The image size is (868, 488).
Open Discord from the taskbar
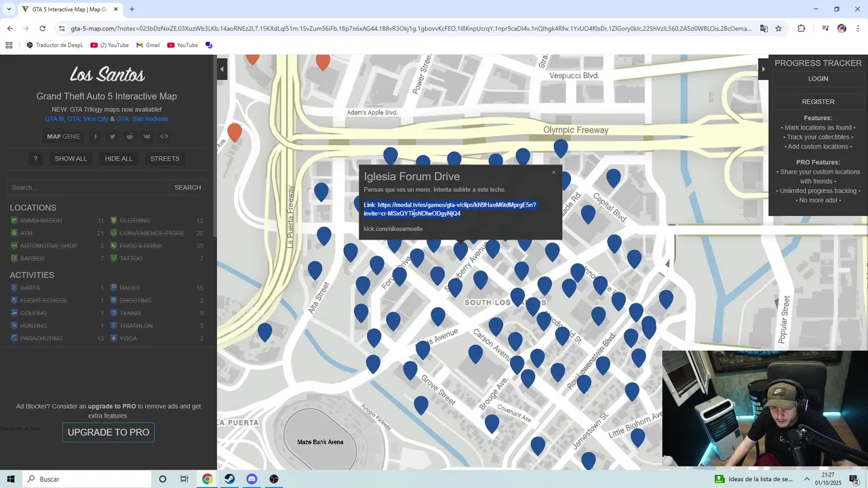252,479
